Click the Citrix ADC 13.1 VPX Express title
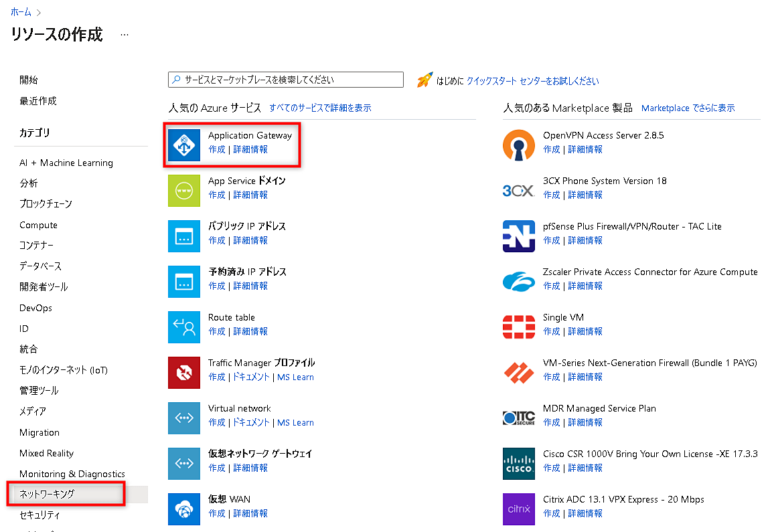Viewport: 770px width, 532px height. (623, 499)
